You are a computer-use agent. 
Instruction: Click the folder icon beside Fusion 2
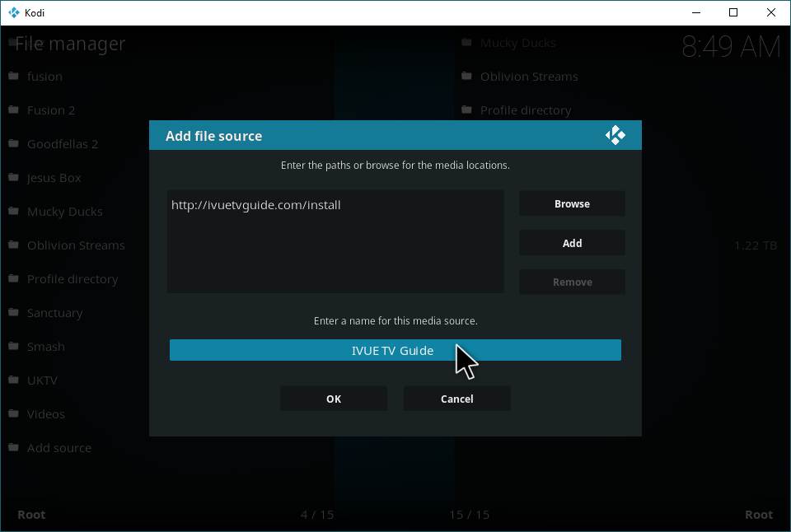14,110
